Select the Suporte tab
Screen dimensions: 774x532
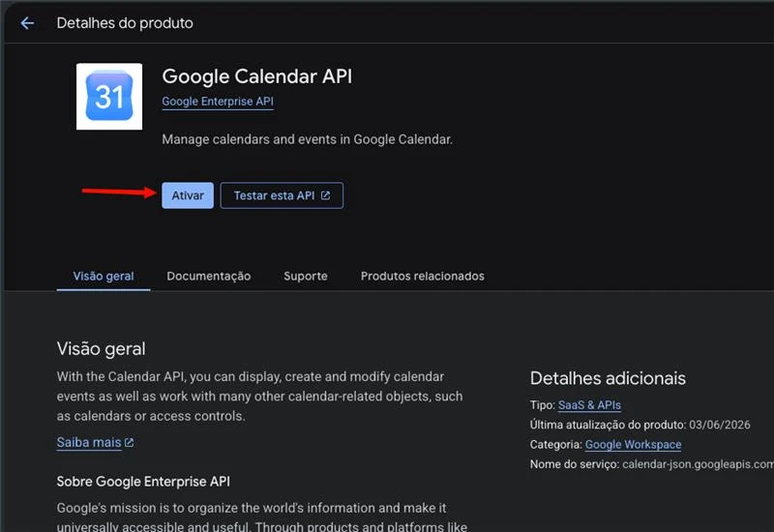pyautogui.click(x=305, y=276)
